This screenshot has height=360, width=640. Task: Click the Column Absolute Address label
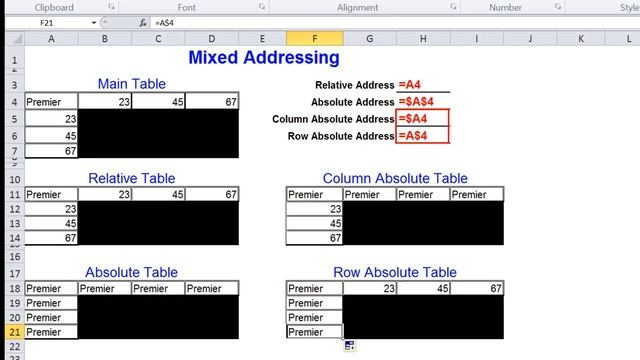click(x=333, y=119)
